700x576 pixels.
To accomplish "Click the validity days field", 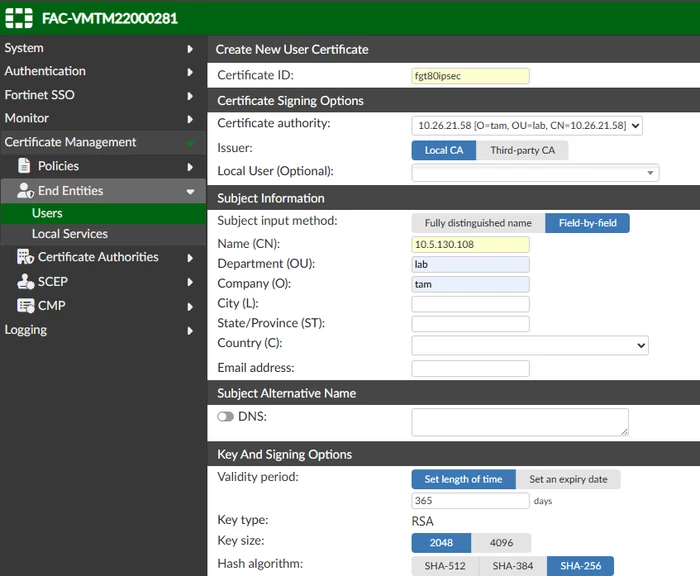I will pyautogui.click(x=470, y=501).
